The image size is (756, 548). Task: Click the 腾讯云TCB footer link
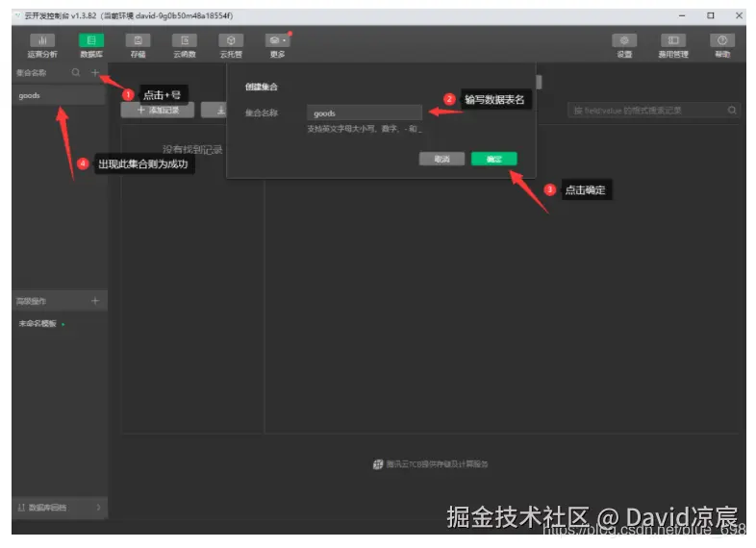coord(430,464)
